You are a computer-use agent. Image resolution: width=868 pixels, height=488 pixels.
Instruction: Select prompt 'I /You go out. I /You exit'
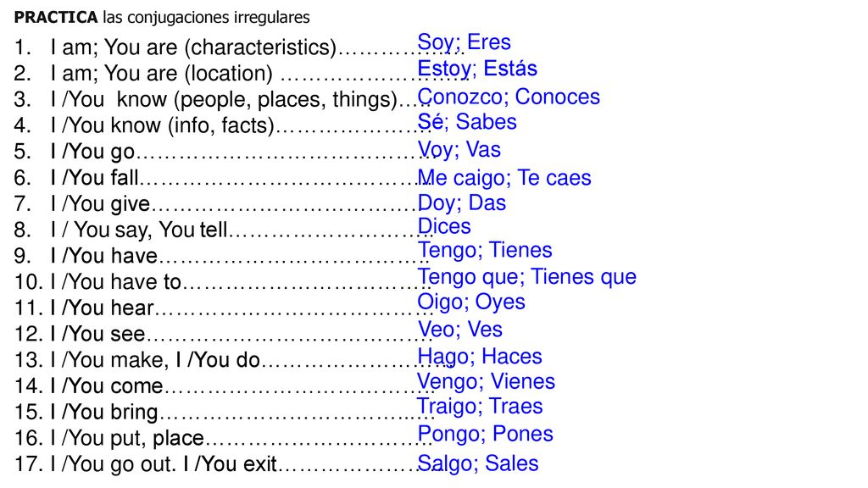pos(164,463)
